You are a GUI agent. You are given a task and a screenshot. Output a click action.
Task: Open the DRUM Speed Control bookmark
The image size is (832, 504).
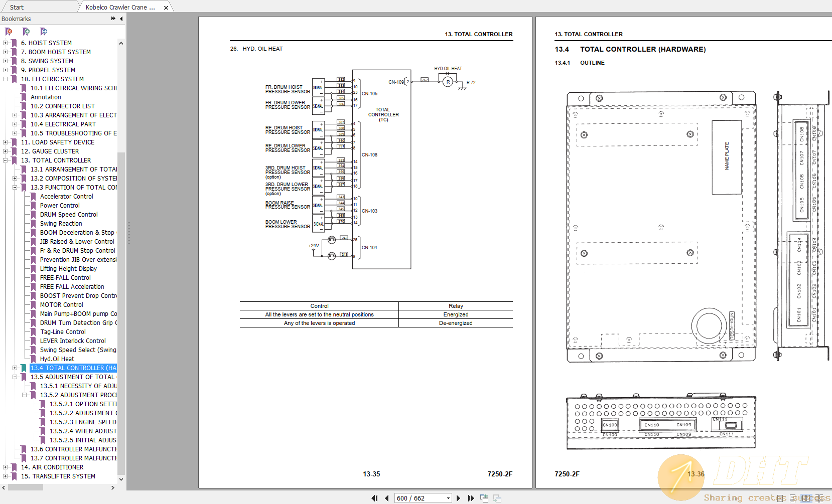(x=69, y=215)
